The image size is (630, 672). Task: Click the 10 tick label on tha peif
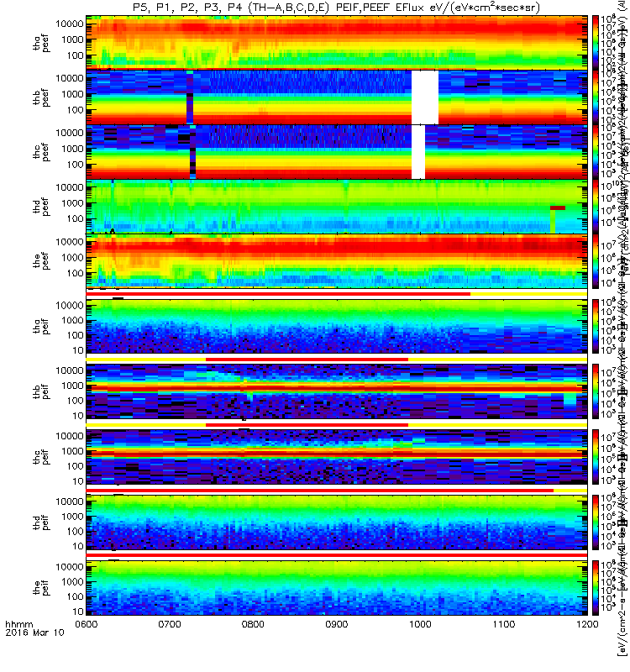coord(77,350)
